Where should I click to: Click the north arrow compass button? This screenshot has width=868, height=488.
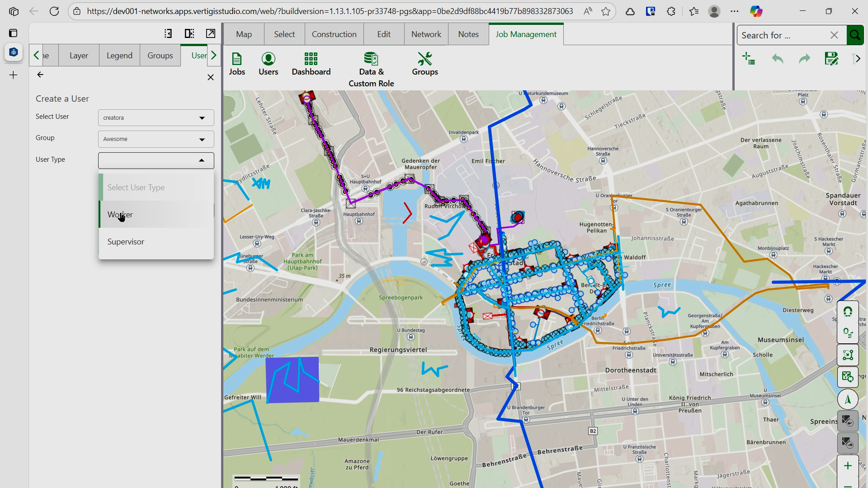848,399
